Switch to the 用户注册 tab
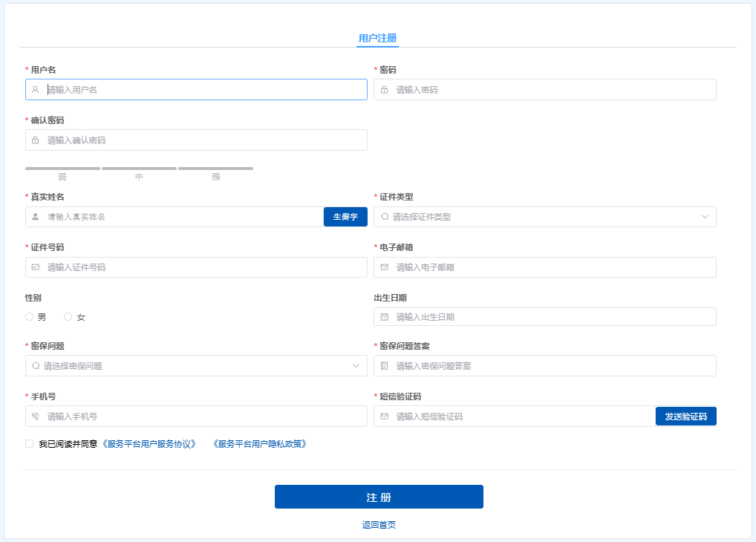This screenshot has width=756, height=542. [377, 38]
